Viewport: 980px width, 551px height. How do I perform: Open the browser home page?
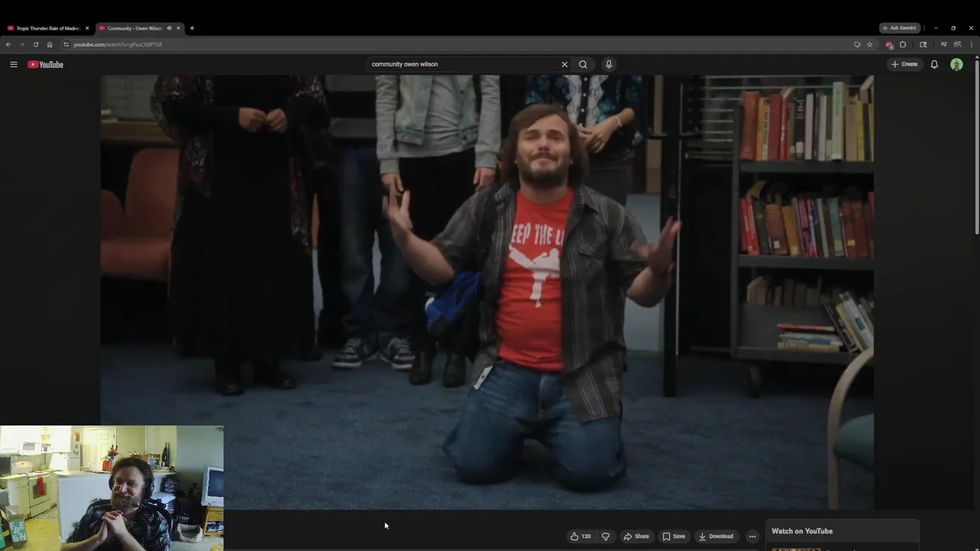pos(50,44)
